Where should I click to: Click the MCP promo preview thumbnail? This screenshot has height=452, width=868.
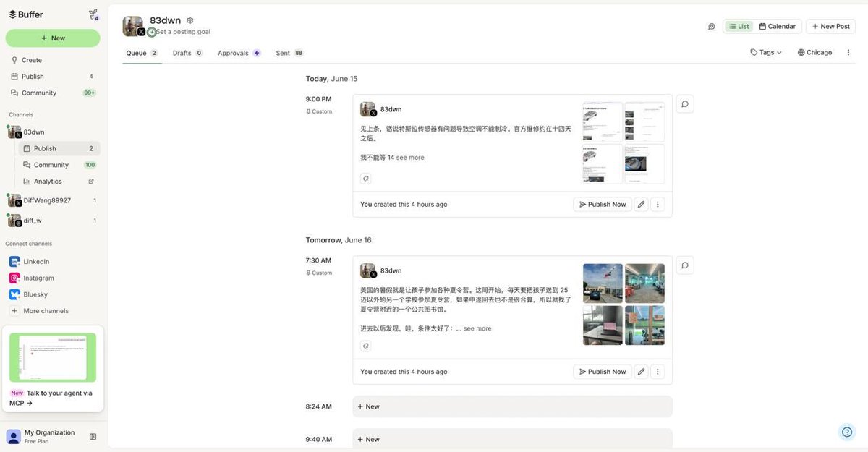coord(53,357)
